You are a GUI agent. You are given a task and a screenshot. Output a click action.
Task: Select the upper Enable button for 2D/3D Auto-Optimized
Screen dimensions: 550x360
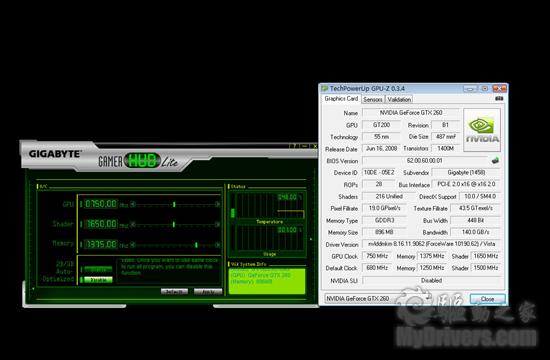click(x=98, y=269)
